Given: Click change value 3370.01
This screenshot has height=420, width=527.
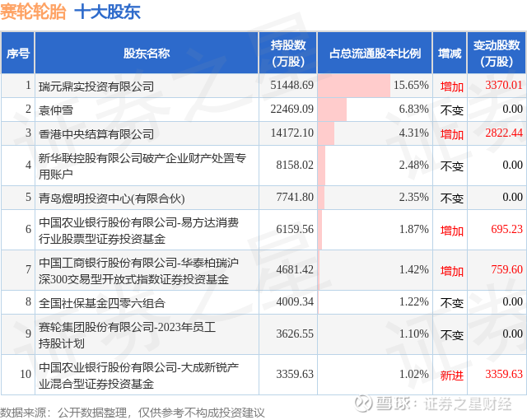Looking at the screenshot, I should point(504,85).
